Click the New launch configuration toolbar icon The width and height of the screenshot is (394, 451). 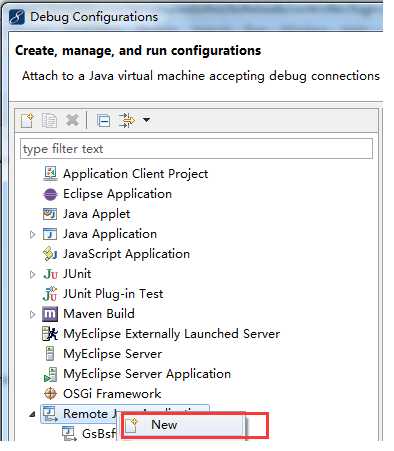(27, 120)
